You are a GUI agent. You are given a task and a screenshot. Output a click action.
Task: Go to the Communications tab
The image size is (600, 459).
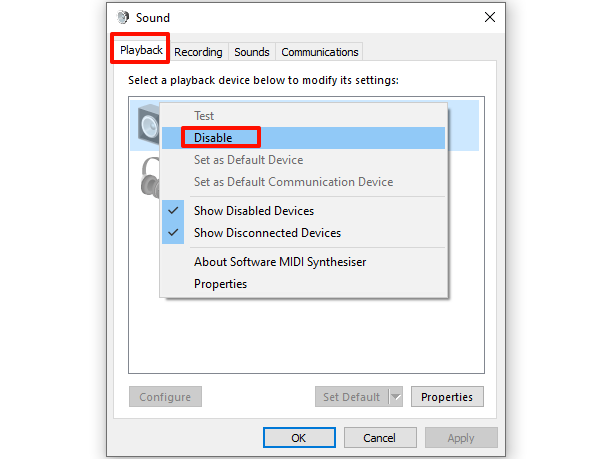pyautogui.click(x=320, y=52)
